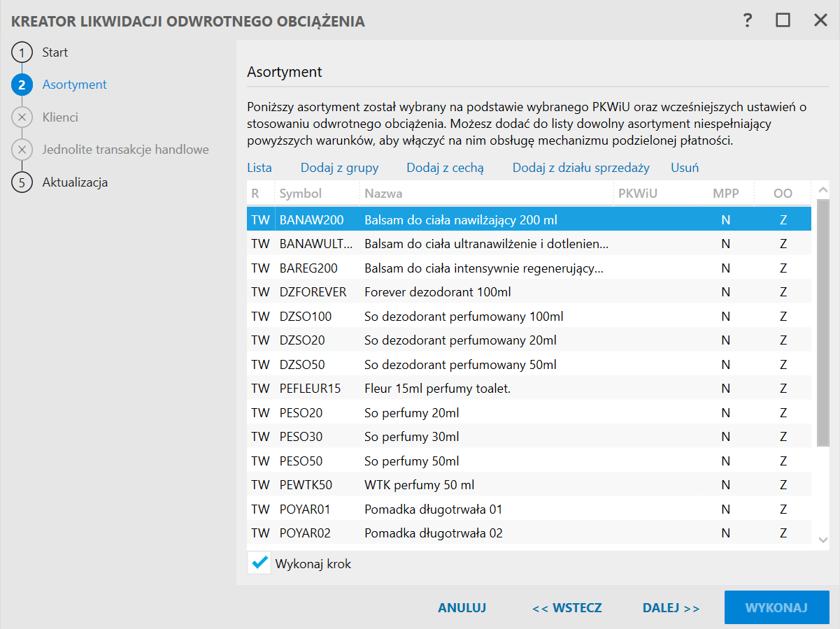Click name 'So perfumy 20ml'
This screenshot has height=629, width=840.
(x=411, y=412)
